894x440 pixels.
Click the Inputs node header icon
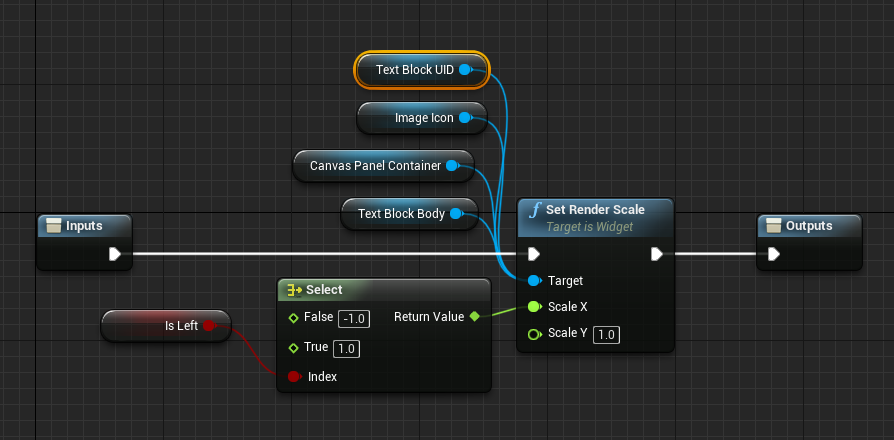pyautogui.click(x=54, y=226)
